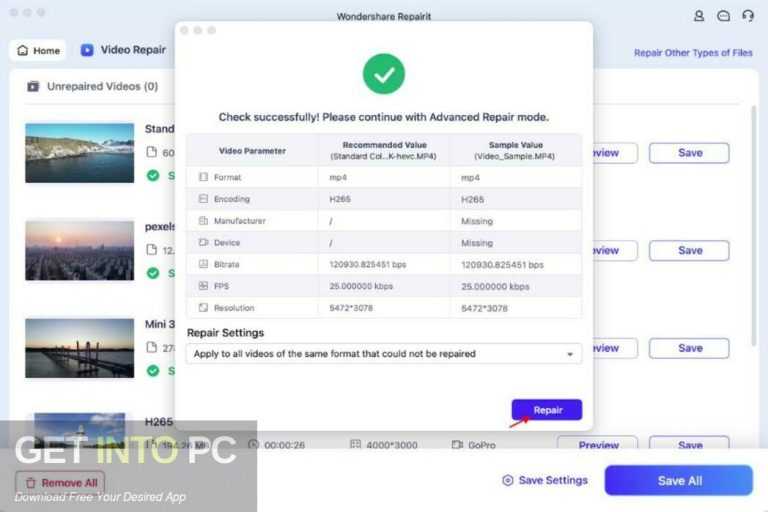Click the green success checkmark icon
Image resolution: width=768 pixels, height=512 pixels.
pyautogui.click(x=383, y=74)
